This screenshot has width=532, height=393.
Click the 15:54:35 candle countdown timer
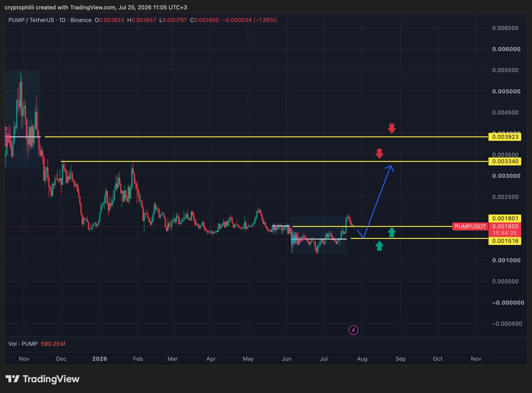click(x=505, y=233)
